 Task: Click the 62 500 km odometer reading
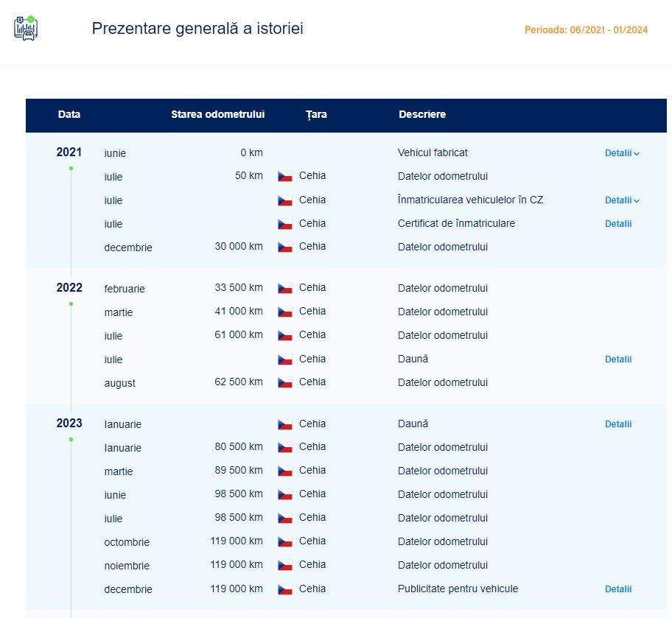pos(239,382)
